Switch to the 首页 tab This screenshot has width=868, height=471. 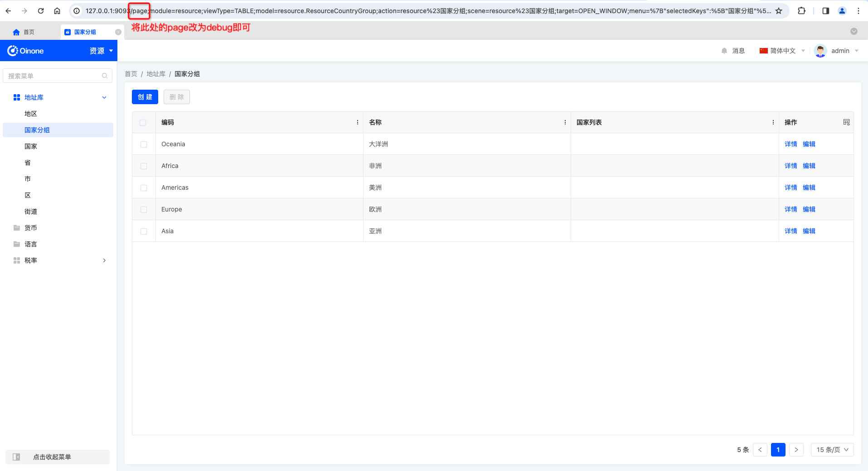(x=24, y=32)
